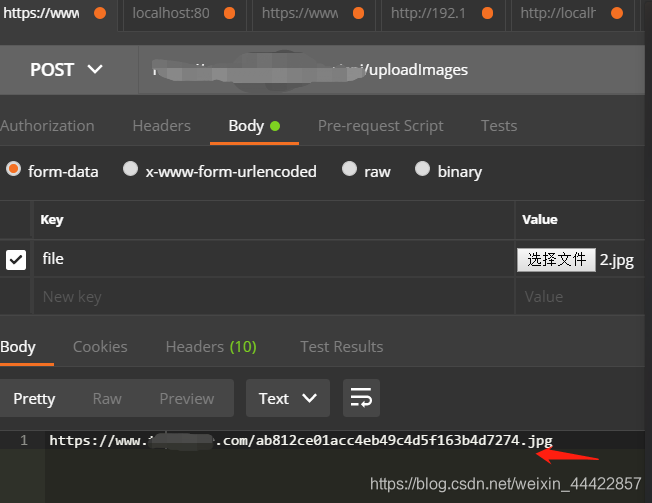Click the returned .jpg URL response text
652x503 pixels.
coord(301,440)
